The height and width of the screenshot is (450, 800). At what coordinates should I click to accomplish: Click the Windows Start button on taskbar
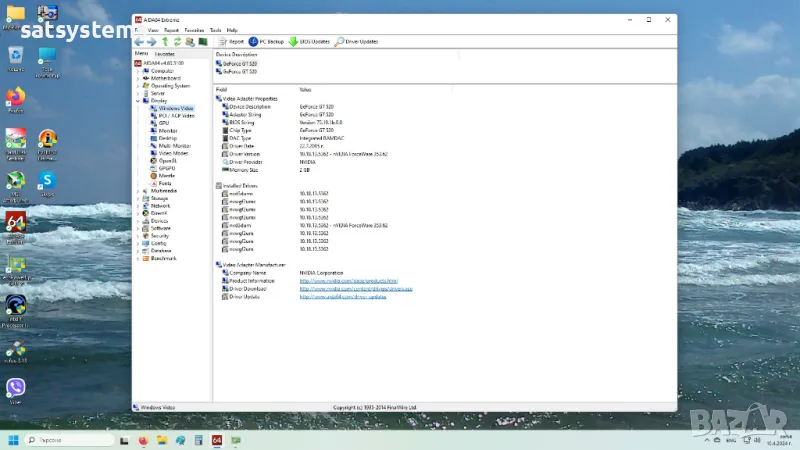14,440
